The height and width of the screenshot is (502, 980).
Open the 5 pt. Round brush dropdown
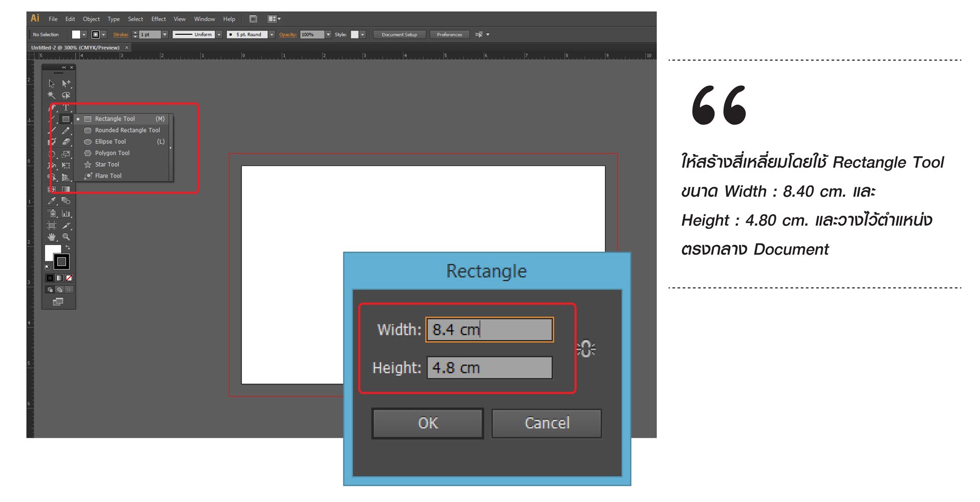272,35
